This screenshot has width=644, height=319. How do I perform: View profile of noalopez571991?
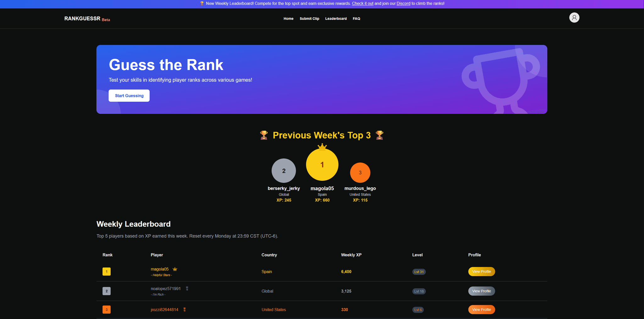click(x=481, y=291)
